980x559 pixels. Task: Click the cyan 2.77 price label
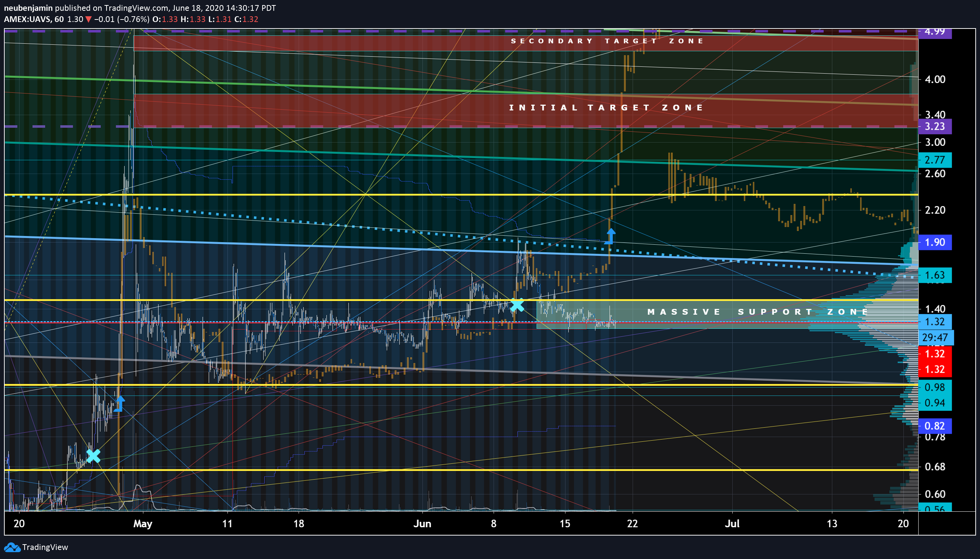pyautogui.click(x=935, y=160)
